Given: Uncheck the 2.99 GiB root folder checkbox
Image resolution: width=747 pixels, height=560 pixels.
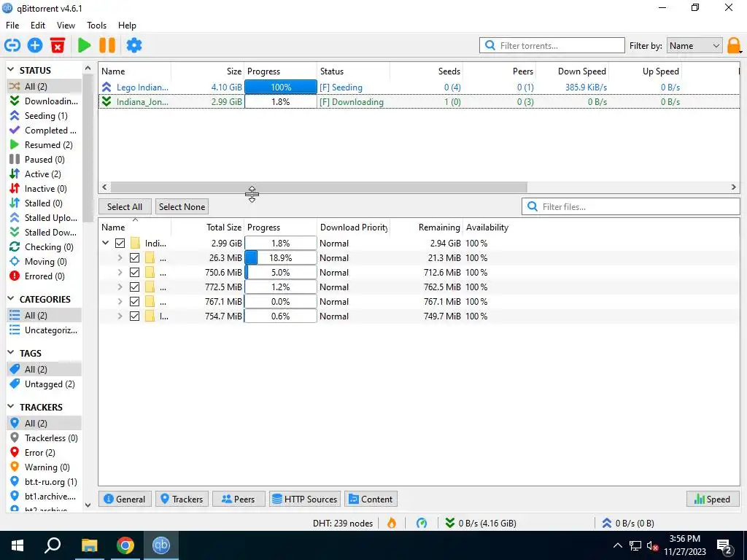Looking at the screenshot, I should coord(120,244).
